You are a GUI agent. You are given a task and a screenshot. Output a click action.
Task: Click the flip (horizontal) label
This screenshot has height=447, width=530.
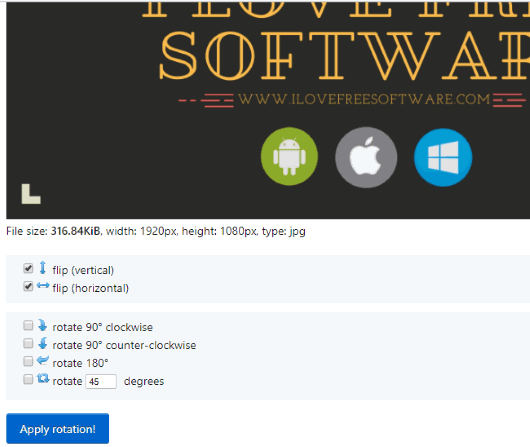91,288
